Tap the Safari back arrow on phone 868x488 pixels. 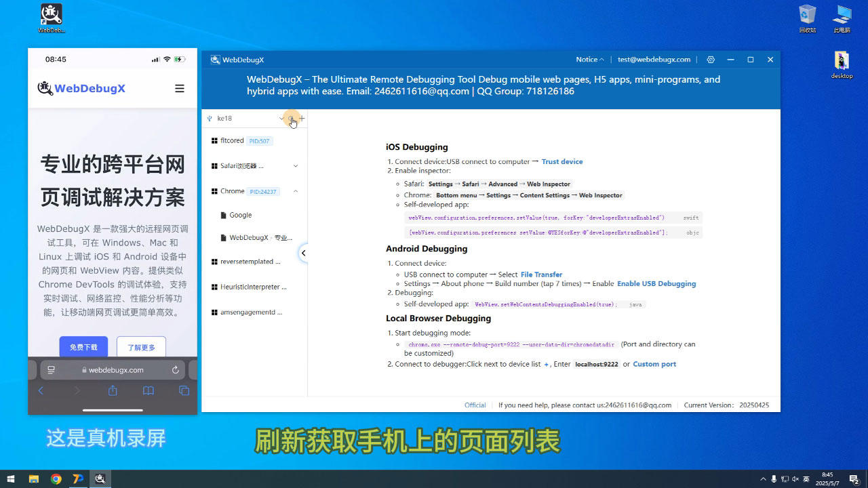point(41,390)
